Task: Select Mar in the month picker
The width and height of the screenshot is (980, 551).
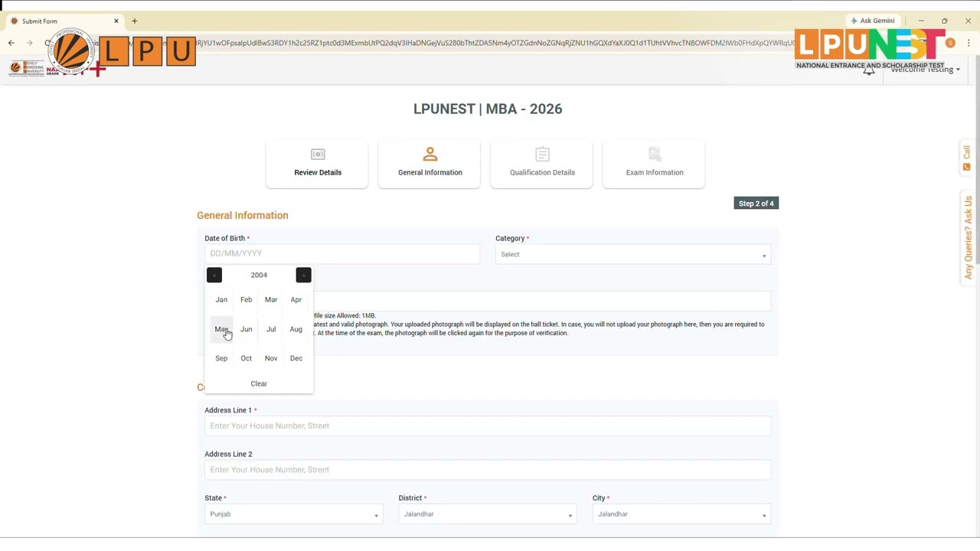Action: pos(271,300)
